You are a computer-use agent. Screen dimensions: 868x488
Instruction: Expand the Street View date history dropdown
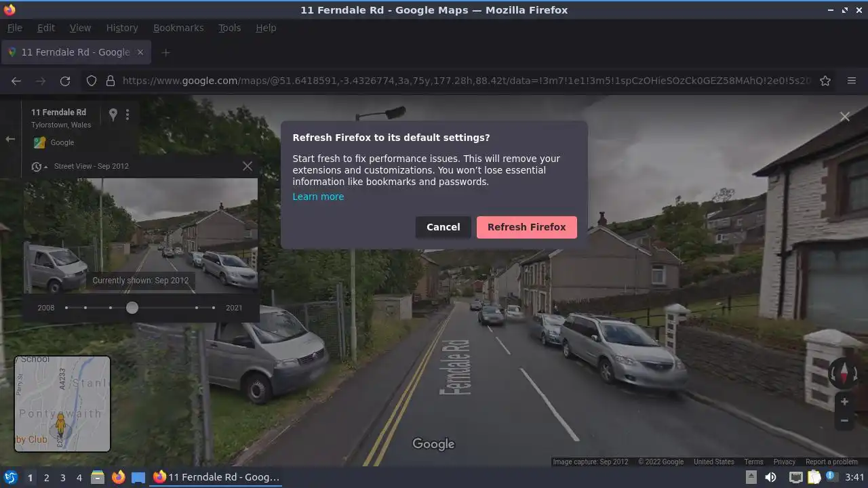[x=39, y=167]
